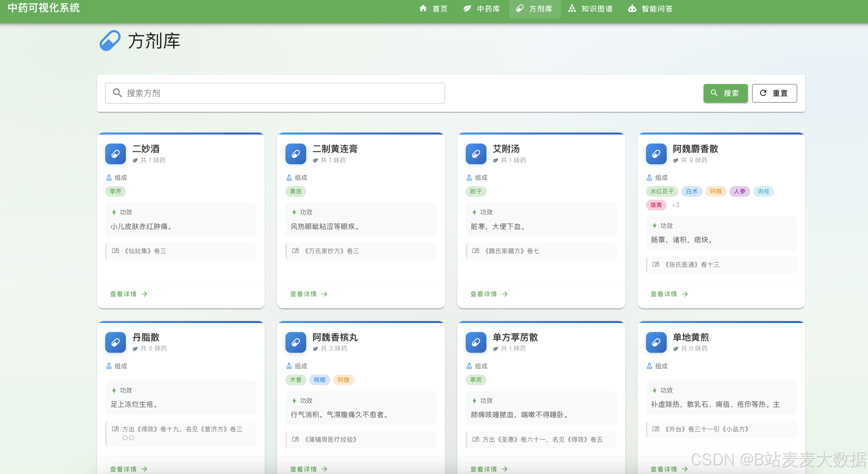The image size is (868, 474).
Task: Click the pill icon on 阿魏麝香散 card
Action: pyautogui.click(x=656, y=154)
